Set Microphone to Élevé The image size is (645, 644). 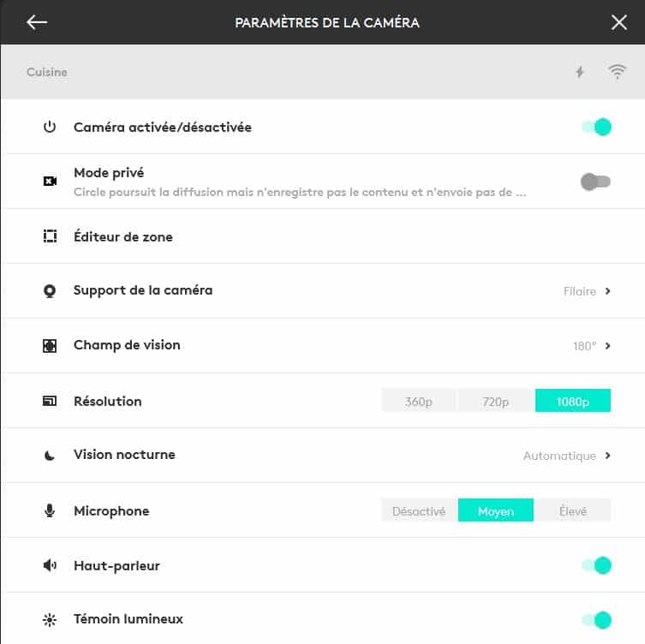pyautogui.click(x=572, y=511)
